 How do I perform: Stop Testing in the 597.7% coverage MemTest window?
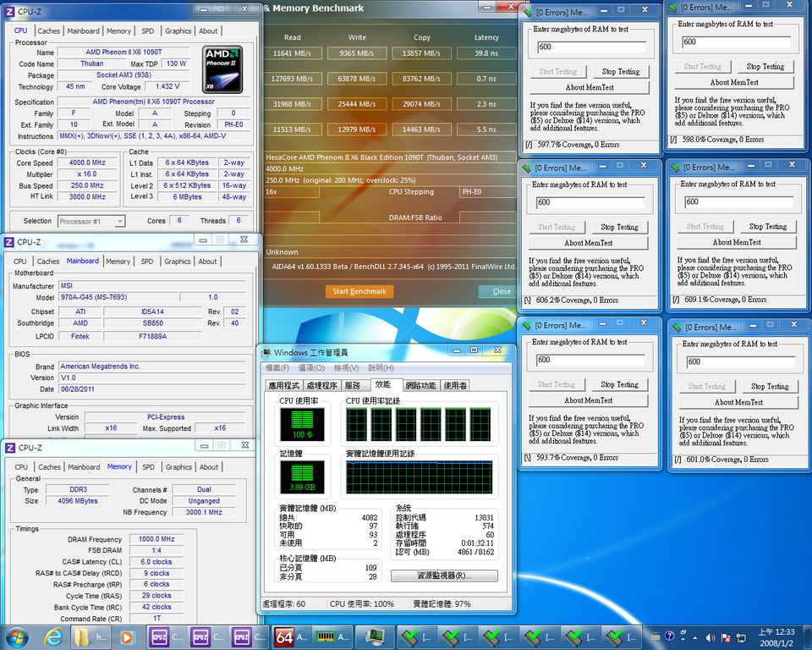(620, 72)
